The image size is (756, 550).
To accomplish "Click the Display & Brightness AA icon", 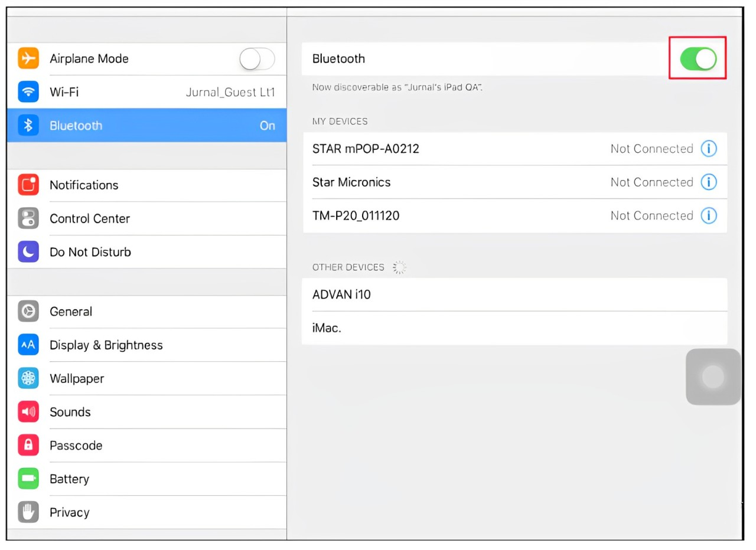I will tap(28, 345).
